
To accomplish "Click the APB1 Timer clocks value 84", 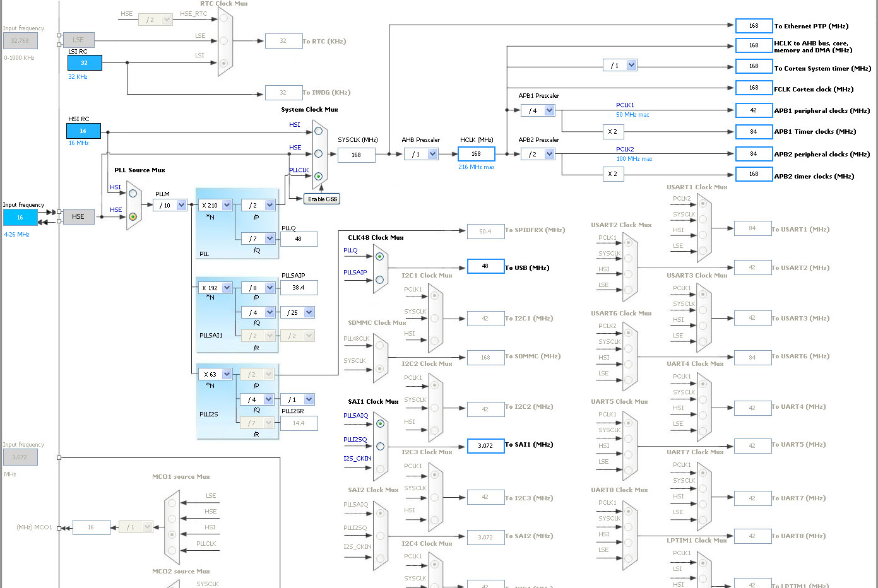I will click(754, 132).
